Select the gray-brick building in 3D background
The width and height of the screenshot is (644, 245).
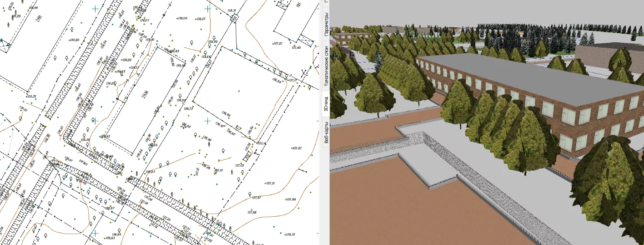pos(600,51)
